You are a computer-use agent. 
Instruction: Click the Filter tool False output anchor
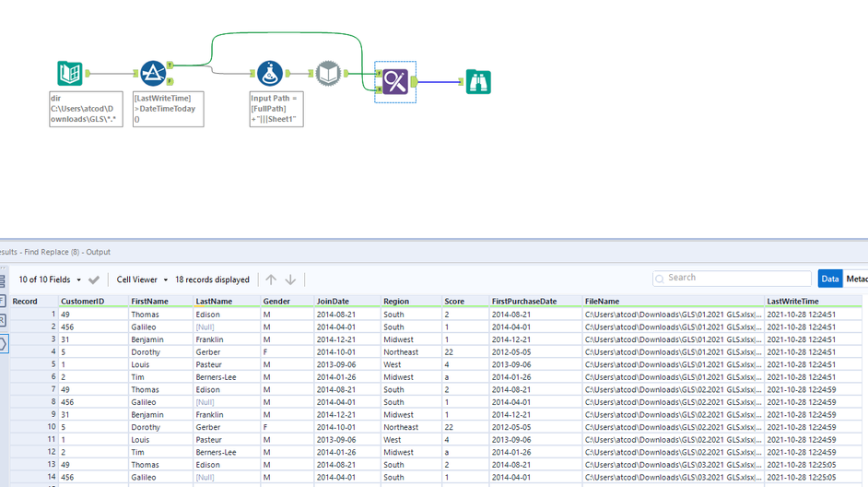(x=170, y=81)
